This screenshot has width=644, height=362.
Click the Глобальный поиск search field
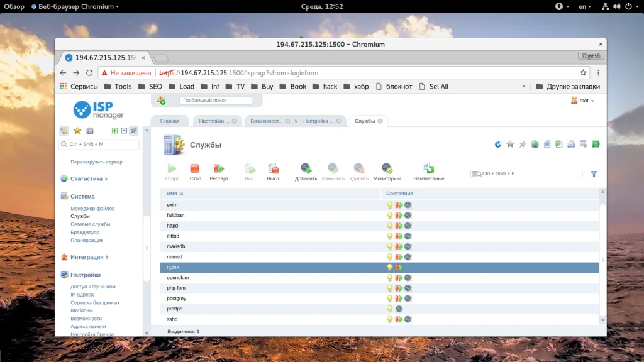(216, 101)
